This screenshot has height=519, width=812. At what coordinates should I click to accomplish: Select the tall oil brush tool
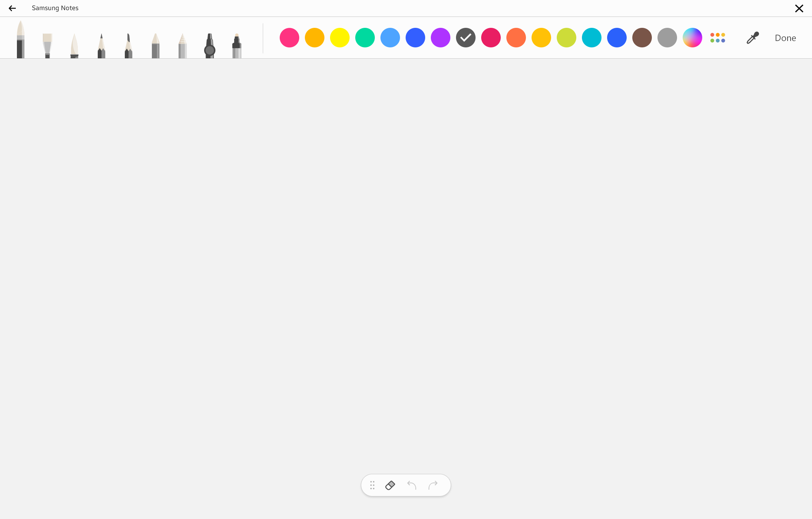click(x=21, y=39)
